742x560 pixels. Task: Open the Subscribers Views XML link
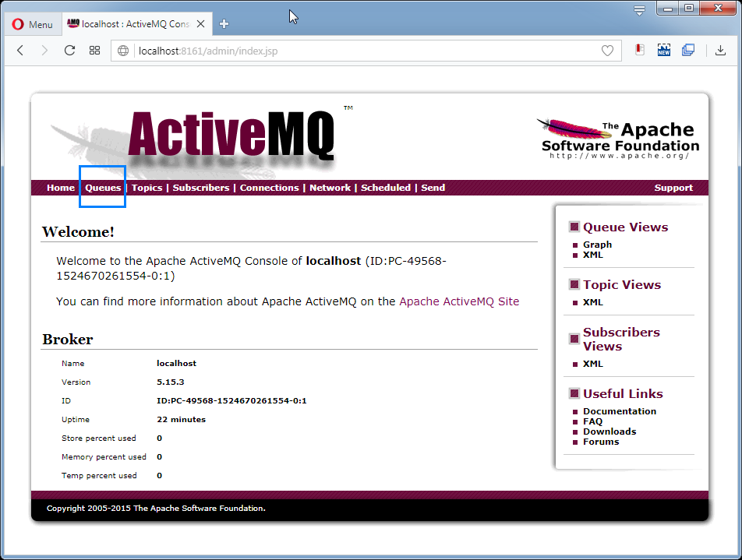tap(593, 364)
